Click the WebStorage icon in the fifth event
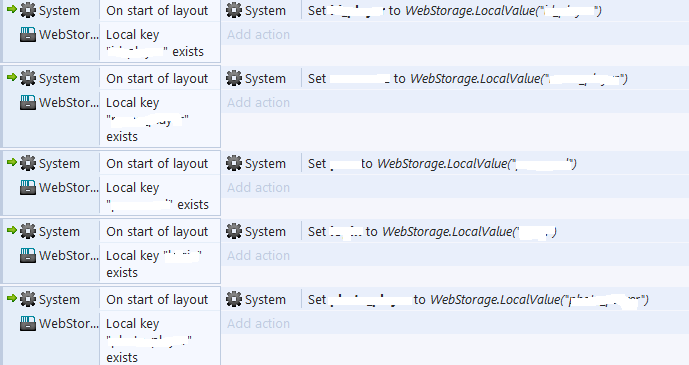The width and height of the screenshot is (689, 365). point(28,323)
